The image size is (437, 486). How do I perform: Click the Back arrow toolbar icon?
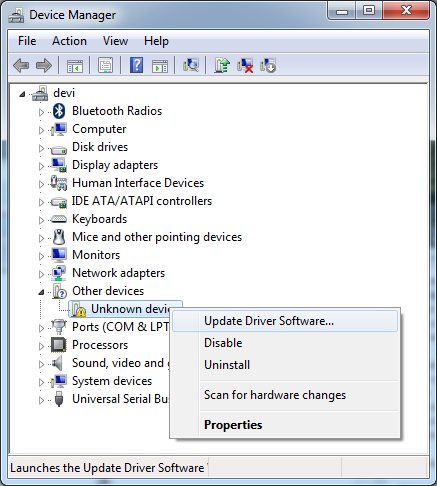click(21, 65)
